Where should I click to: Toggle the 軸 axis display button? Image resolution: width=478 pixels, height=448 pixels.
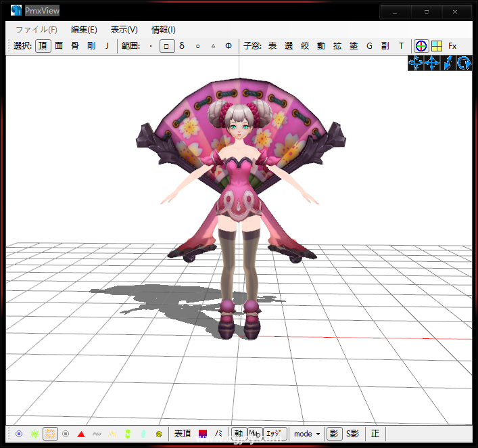[238, 434]
